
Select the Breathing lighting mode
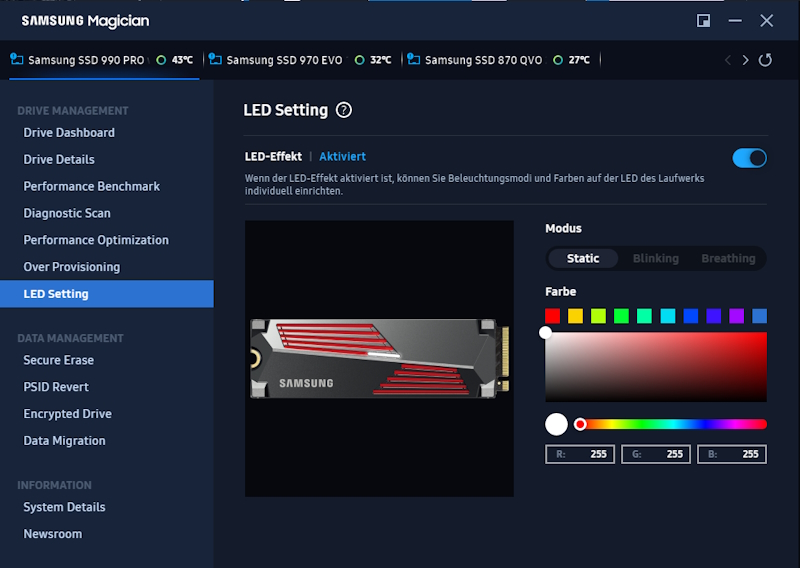tap(728, 258)
